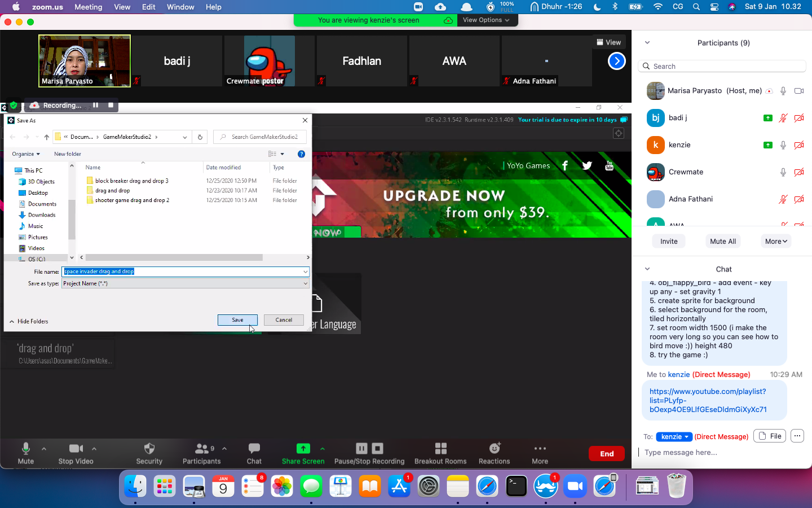Screen dimensions: 812x508
Task: Select the 'drag and drop' folder
Action: pos(112,190)
